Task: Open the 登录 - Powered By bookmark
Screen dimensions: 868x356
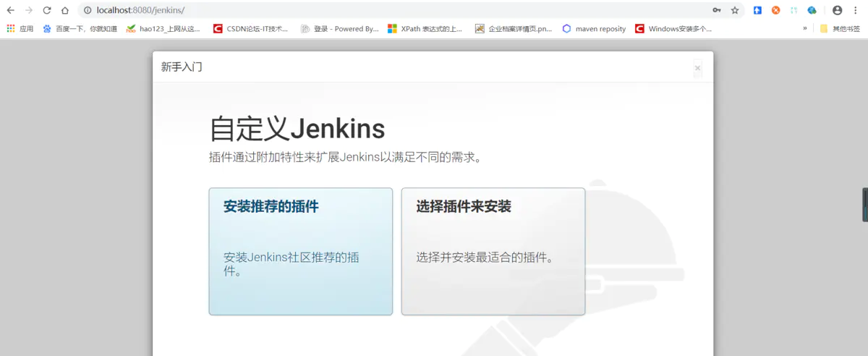Action: coord(339,29)
